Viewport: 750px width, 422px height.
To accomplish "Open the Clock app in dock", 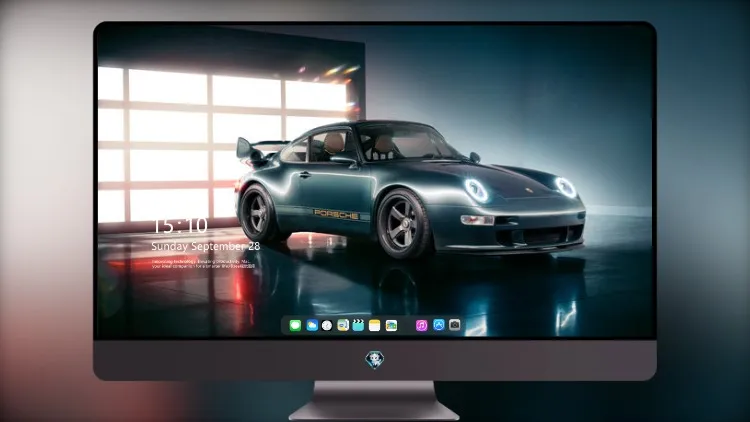I will pyautogui.click(x=327, y=325).
